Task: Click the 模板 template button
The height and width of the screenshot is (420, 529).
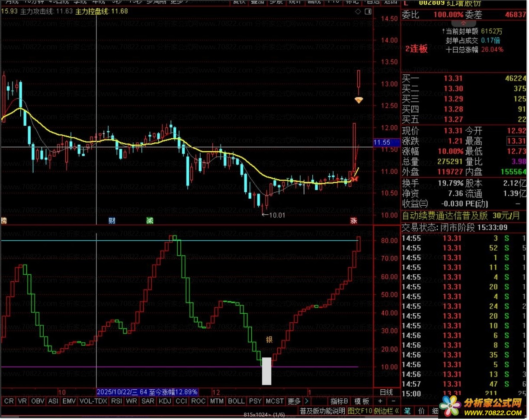Action: [361, 401]
